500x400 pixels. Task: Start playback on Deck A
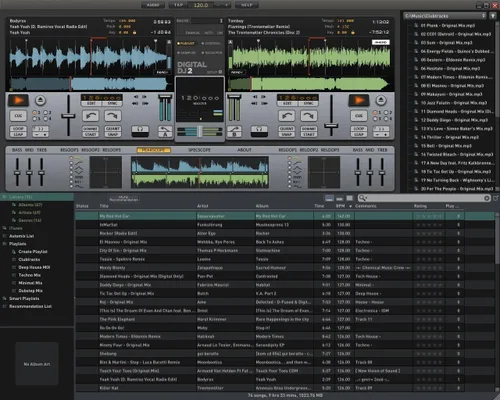(18, 100)
